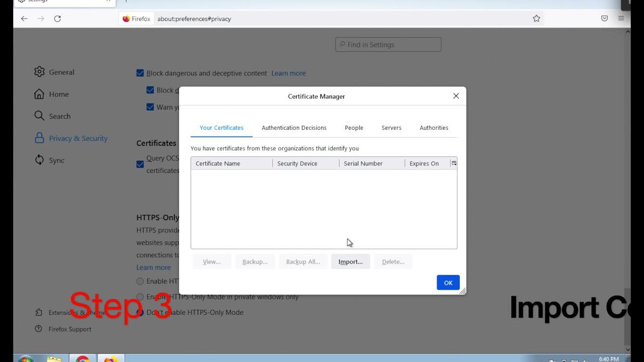Sort by Security Device column header
This screenshot has width=644, height=362.
coord(306,163)
